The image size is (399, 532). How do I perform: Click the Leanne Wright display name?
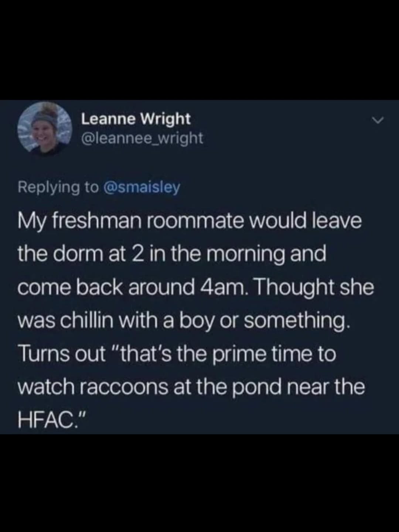(x=136, y=119)
